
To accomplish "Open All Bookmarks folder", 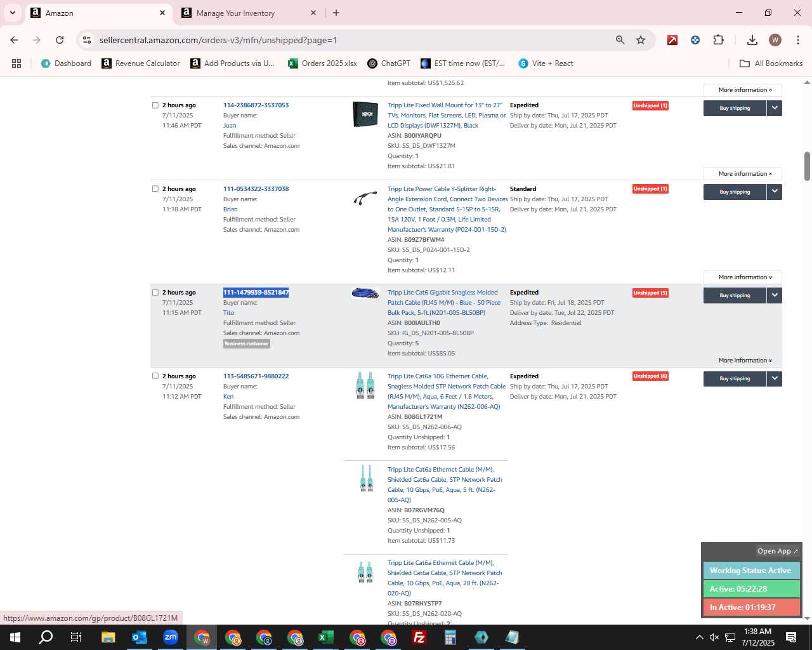I will 771,63.
